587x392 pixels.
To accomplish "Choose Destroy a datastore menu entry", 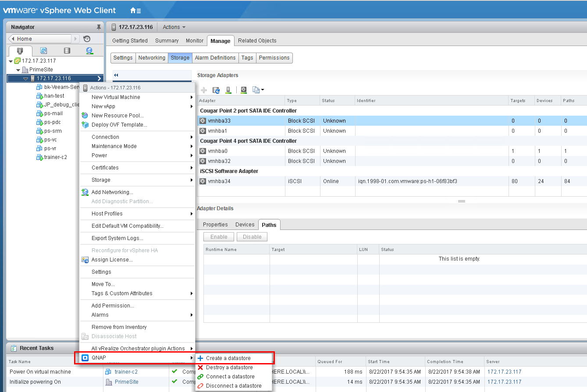I will click(x=229, y=367).
